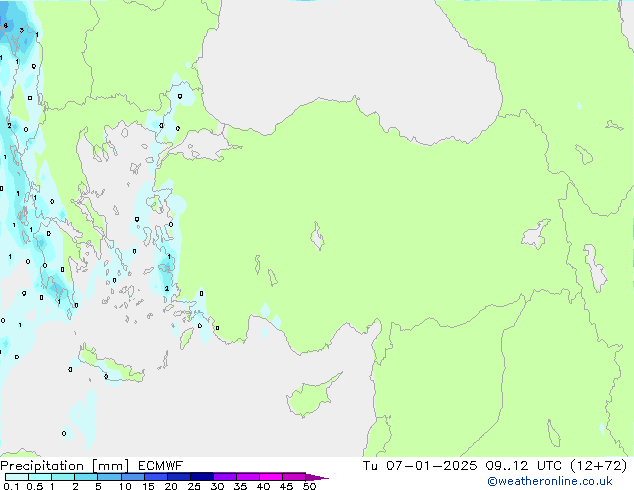Select the 0.1–0.5 mm legend color
634x490 pixels.
tap(17, 477)
